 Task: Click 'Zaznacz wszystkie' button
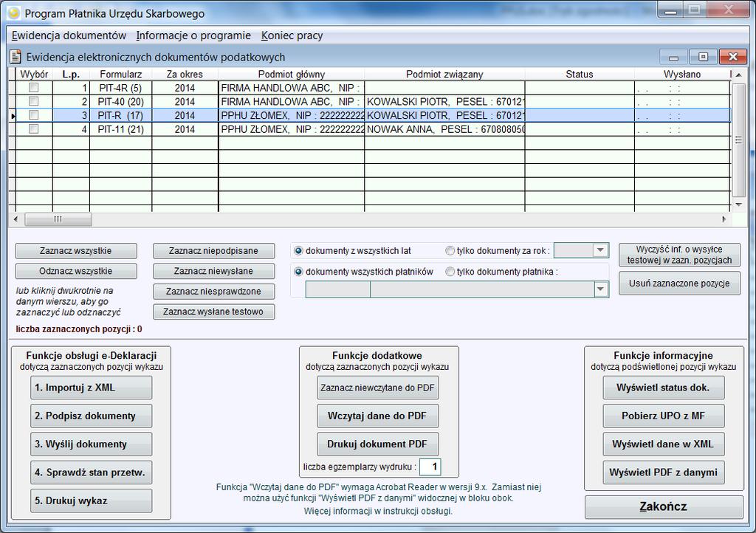tap(76, 250)
